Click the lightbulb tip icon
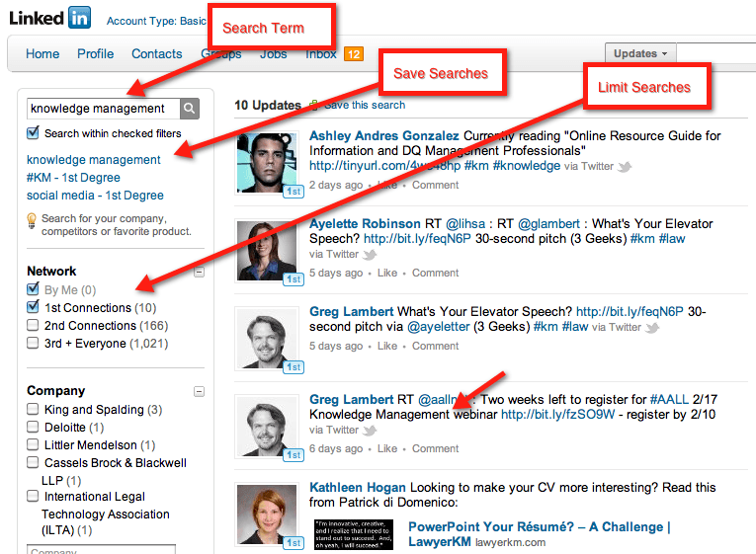 click(x=32, y=221)
